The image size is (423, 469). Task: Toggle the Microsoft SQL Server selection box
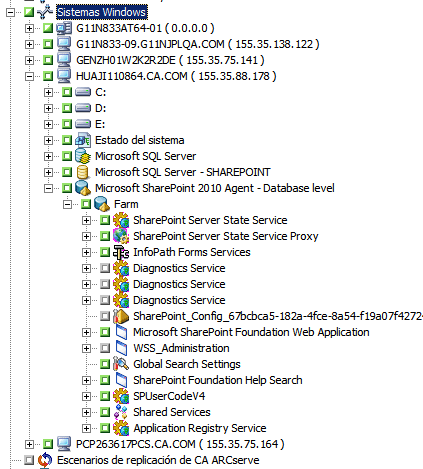67,156
